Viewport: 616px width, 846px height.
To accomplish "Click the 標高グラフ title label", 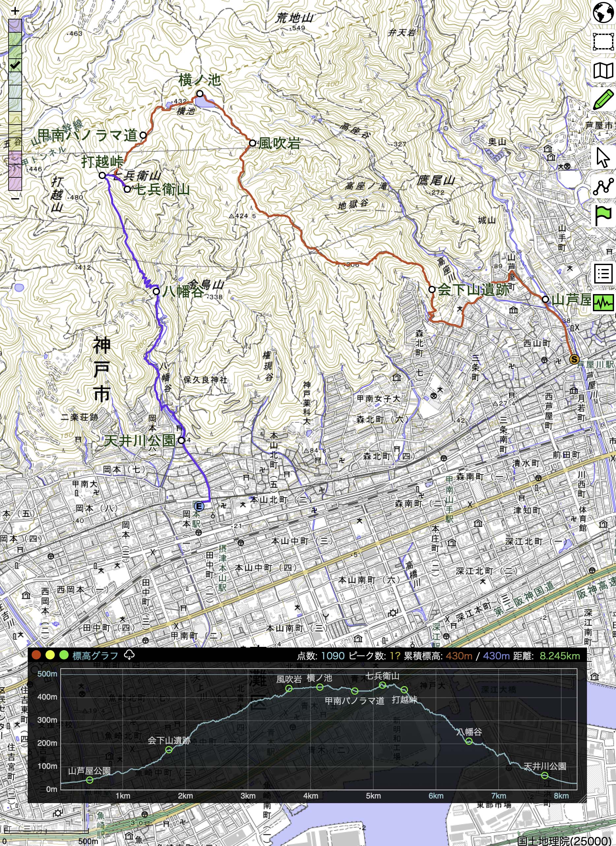I will [x=95, y=655].
